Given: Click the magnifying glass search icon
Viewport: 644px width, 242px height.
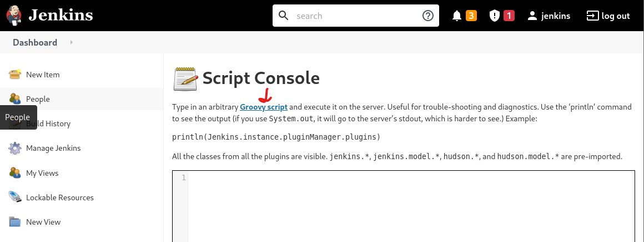Looking at the screenshot, I should (284, 16).
